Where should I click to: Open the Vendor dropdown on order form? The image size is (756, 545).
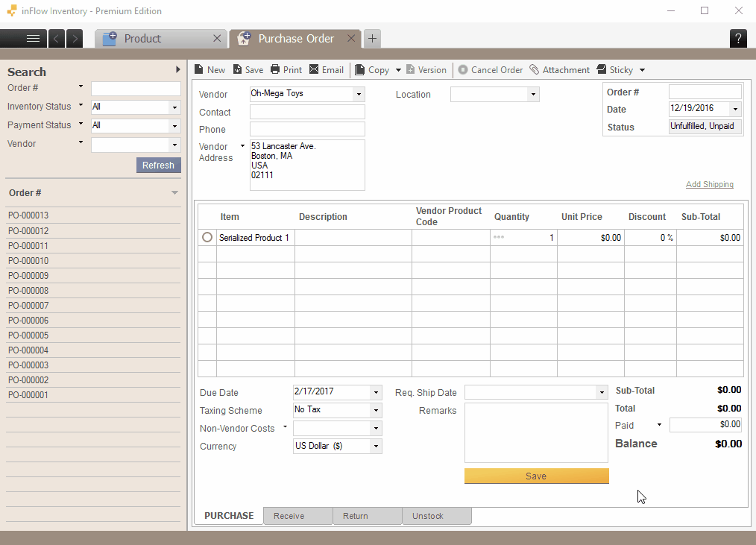359,94
